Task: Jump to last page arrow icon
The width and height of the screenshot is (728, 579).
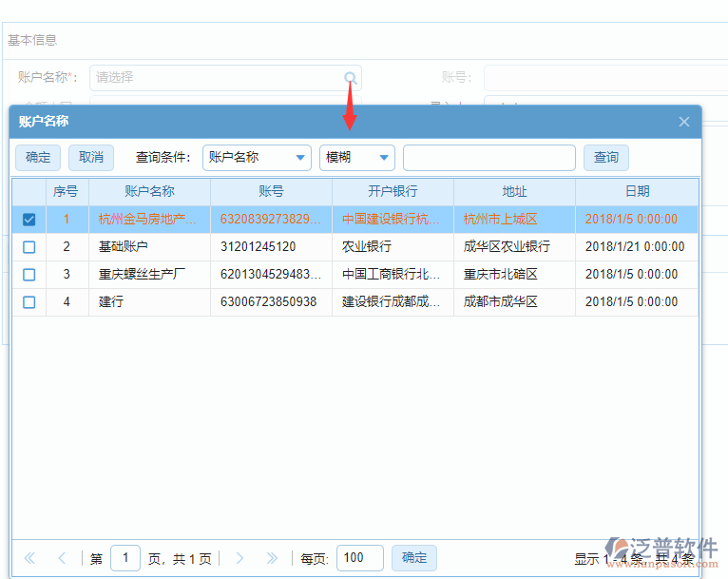Action: tap(272, 558)
